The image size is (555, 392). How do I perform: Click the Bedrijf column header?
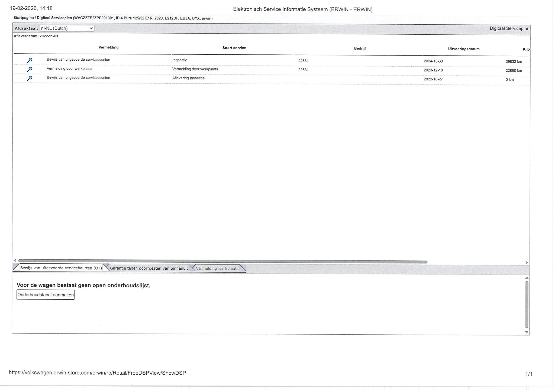pos(360,48)
